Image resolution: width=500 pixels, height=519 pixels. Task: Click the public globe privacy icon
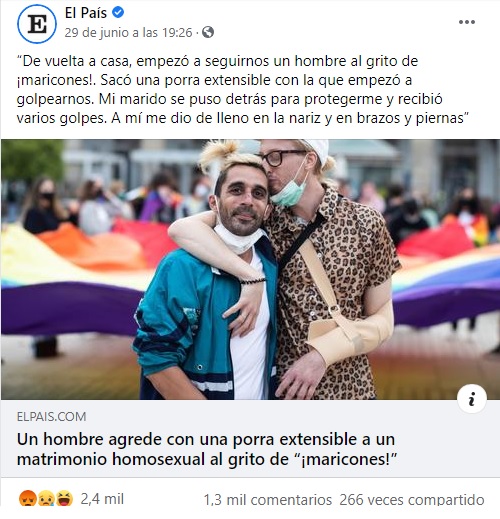(208, 32)
